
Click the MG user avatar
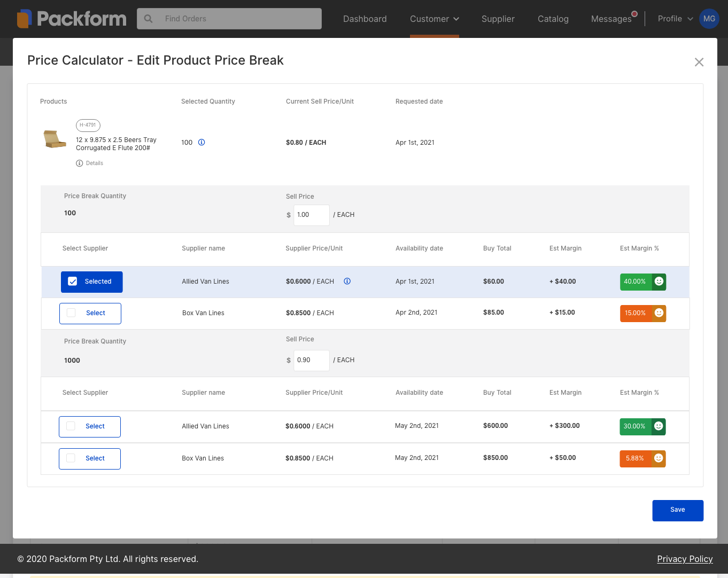click(x=709, y=19)
